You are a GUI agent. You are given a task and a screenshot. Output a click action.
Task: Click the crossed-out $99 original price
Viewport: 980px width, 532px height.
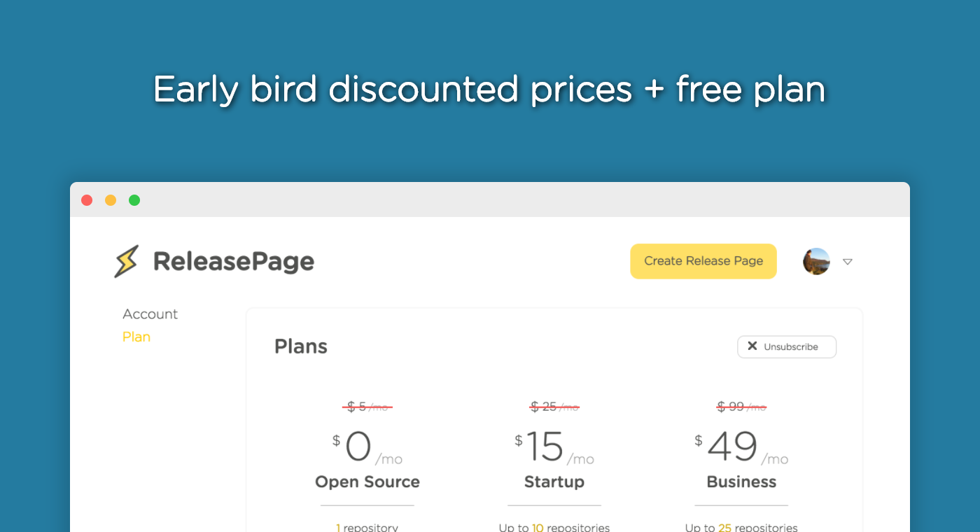(741, 407)
